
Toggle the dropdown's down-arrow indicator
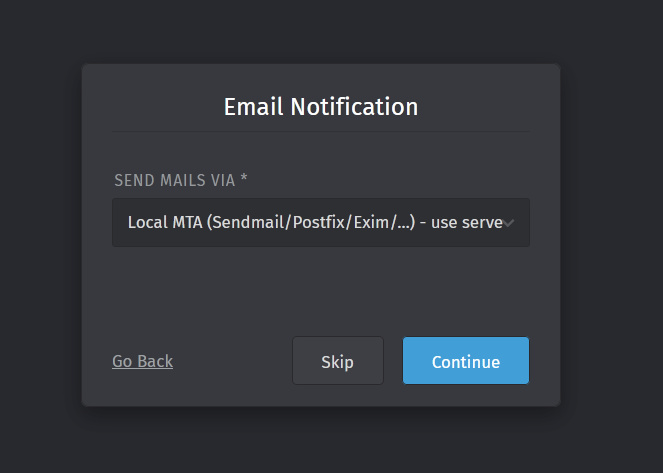pyautogui.click(x=509, y=223)
